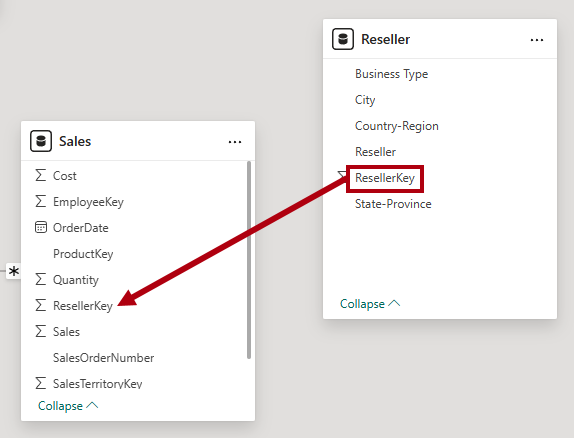Select the ResellerKey field in Sales table

coord(83,306)
